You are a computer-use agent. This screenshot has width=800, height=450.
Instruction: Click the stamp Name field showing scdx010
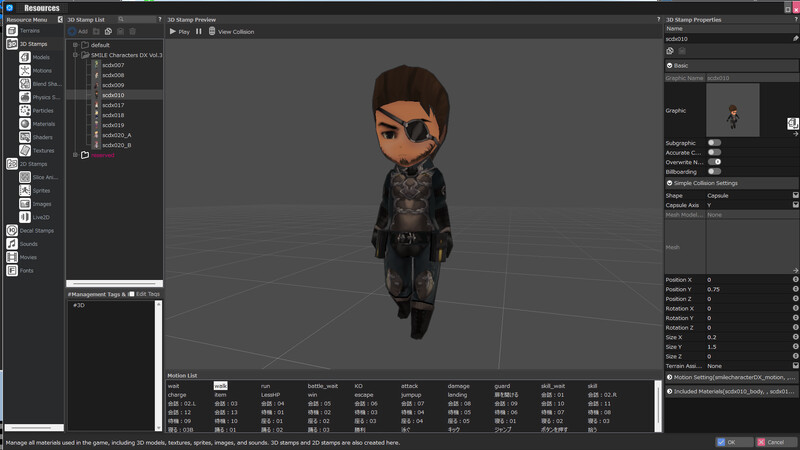click(728, 38)
